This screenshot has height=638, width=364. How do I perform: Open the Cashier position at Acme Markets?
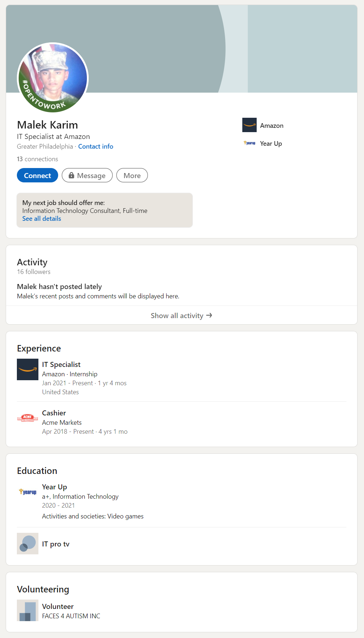pyautogui.click(x=54, y=413)
